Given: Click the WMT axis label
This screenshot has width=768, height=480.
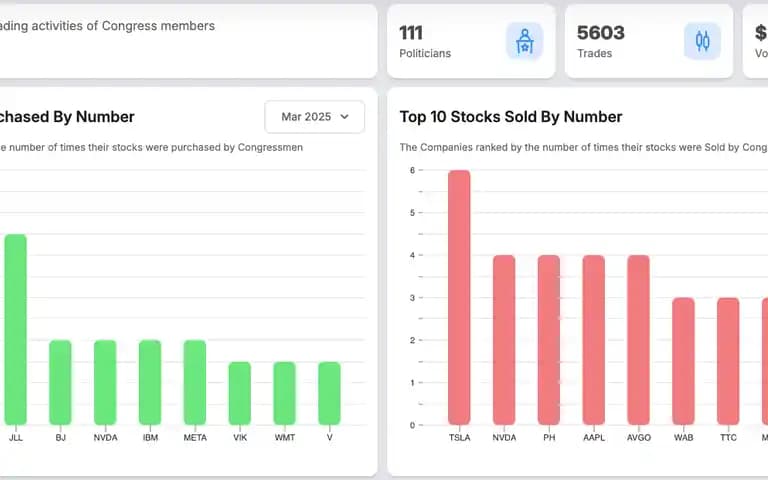Looking at the screenshot, I should coord(285,437).
